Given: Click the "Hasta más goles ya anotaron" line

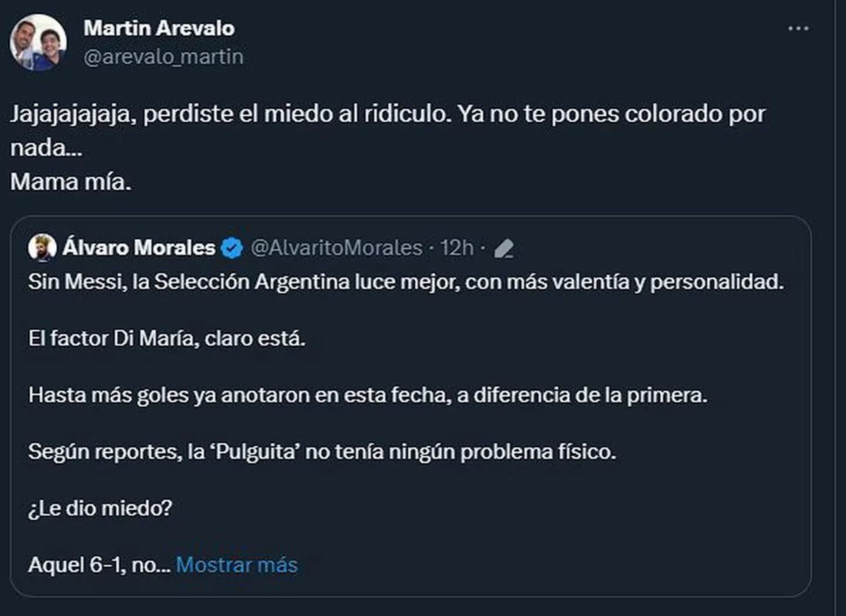Looking at the screenshot, I should tap(368, 395).
